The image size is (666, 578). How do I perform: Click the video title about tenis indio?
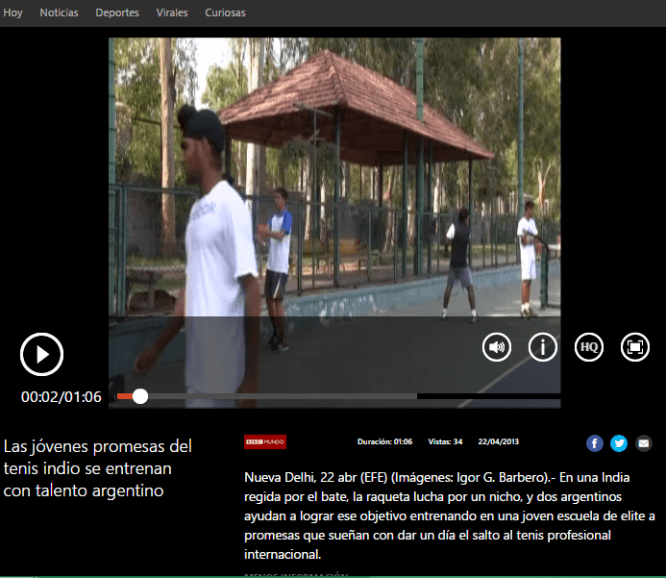coord(98,468)
